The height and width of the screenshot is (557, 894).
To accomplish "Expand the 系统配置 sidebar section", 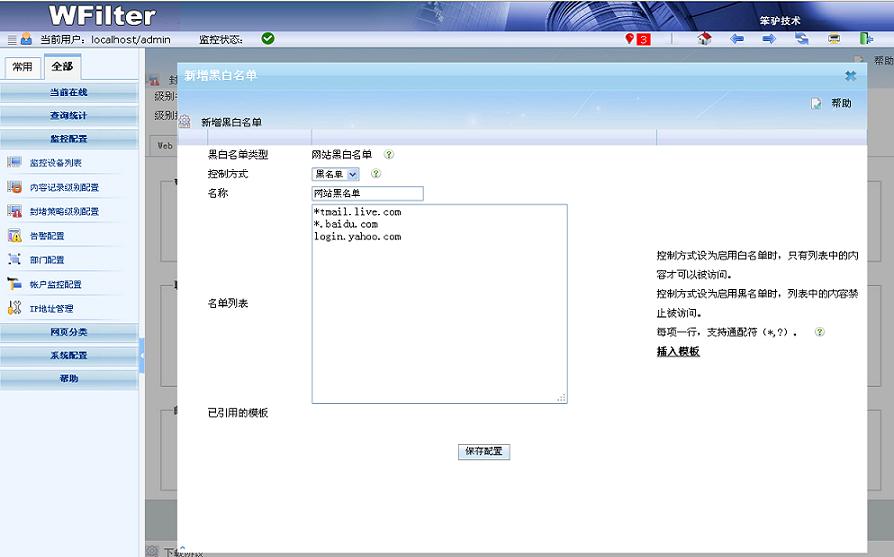I will 69,356.
